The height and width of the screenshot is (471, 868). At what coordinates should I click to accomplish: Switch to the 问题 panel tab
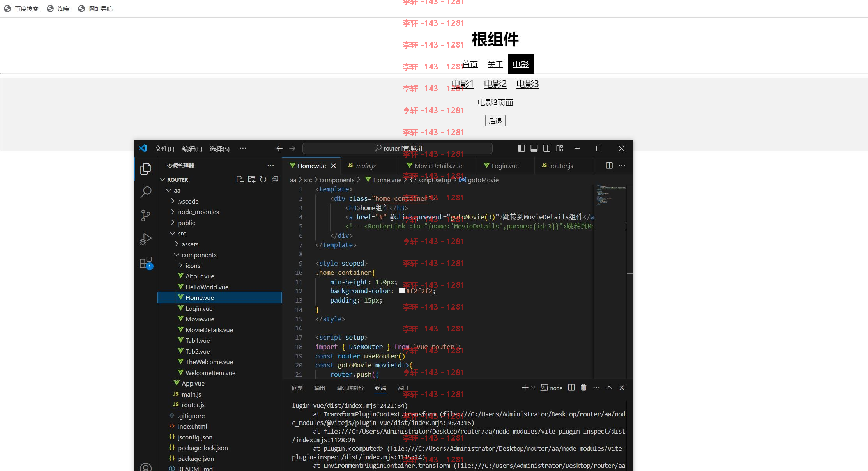point(297,388)
